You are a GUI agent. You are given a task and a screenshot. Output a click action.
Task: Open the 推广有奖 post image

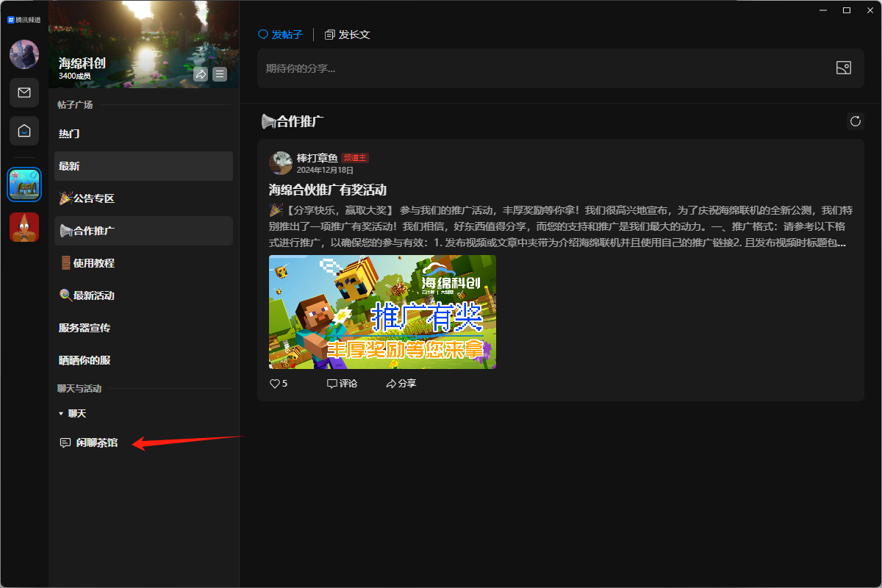(x=382, y=312)
